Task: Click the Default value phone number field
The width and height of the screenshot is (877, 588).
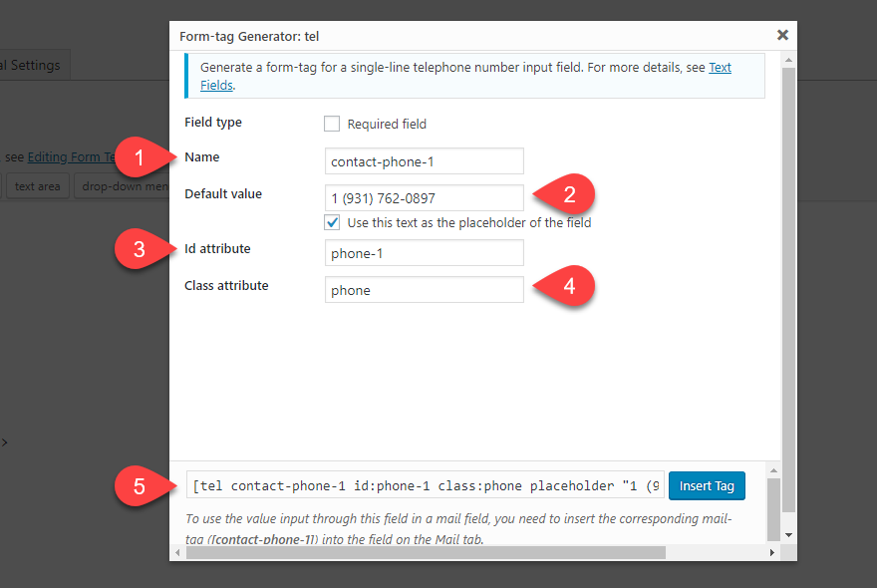Action: click(424, 198)
